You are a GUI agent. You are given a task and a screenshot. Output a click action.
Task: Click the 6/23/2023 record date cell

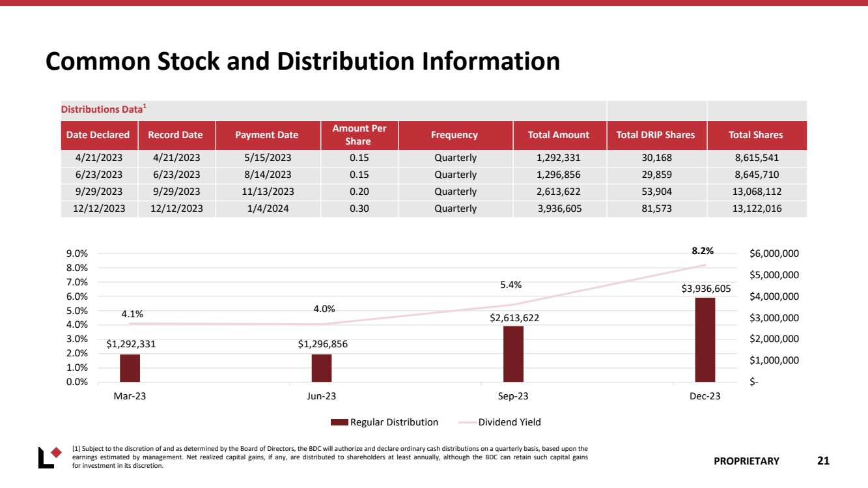176,175
